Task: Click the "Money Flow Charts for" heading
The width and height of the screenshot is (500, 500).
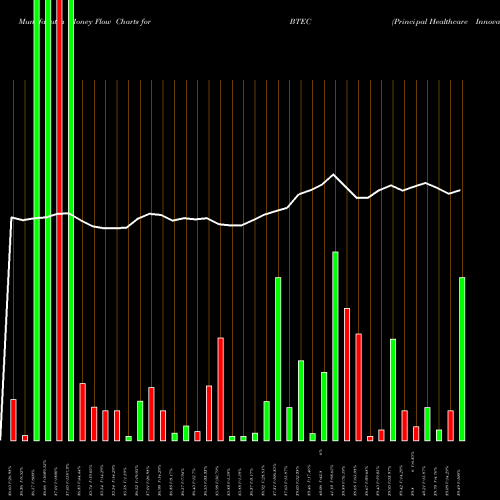Action: pos(112,22)
